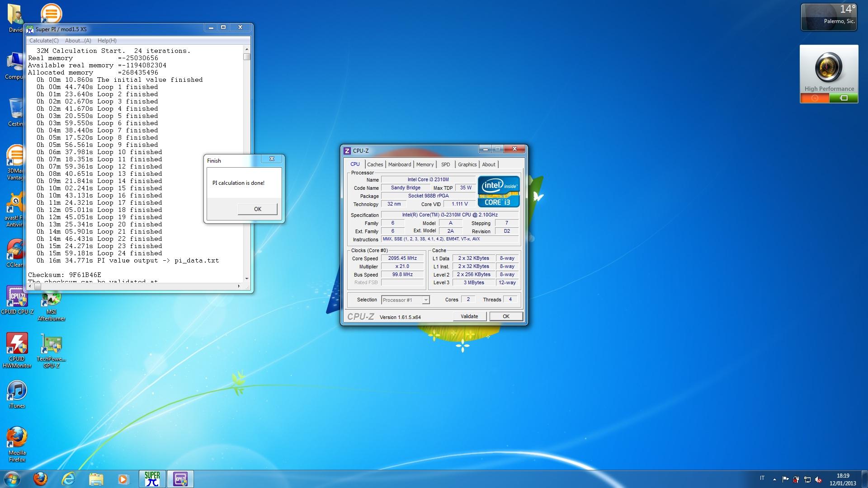This screenshot has height=488, width=868.
Task: Click the Core VID value 1.111 V
Action: 460,204
